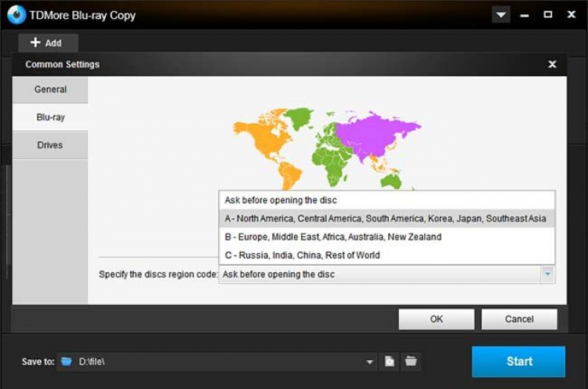The height and width of the screenshot is (389, 588).
Task: Click the 'Common Settings' dialog title
Action: (x=63, y=64)
